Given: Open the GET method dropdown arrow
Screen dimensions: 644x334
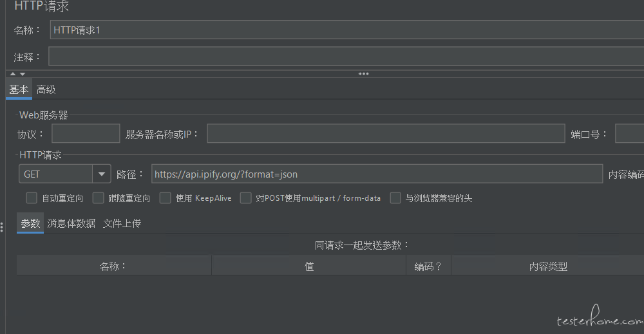Looking at the screenshot, I should [102, 174].
